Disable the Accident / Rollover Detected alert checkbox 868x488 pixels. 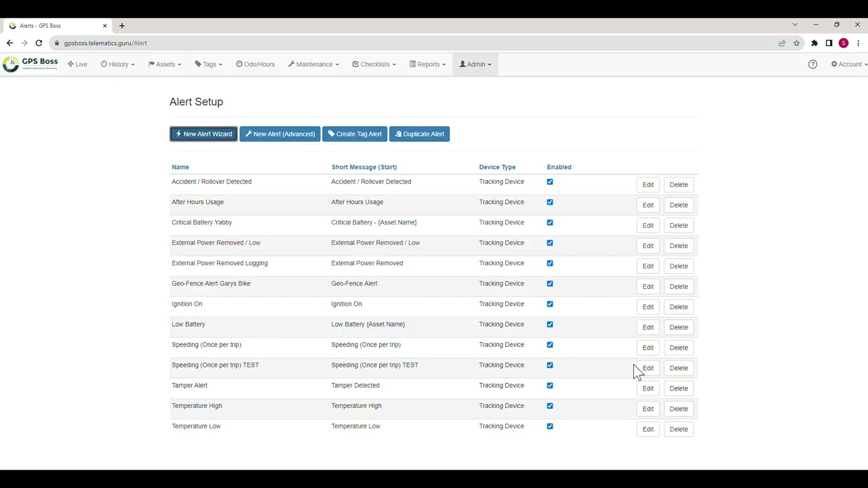click(x=550, y=182)
